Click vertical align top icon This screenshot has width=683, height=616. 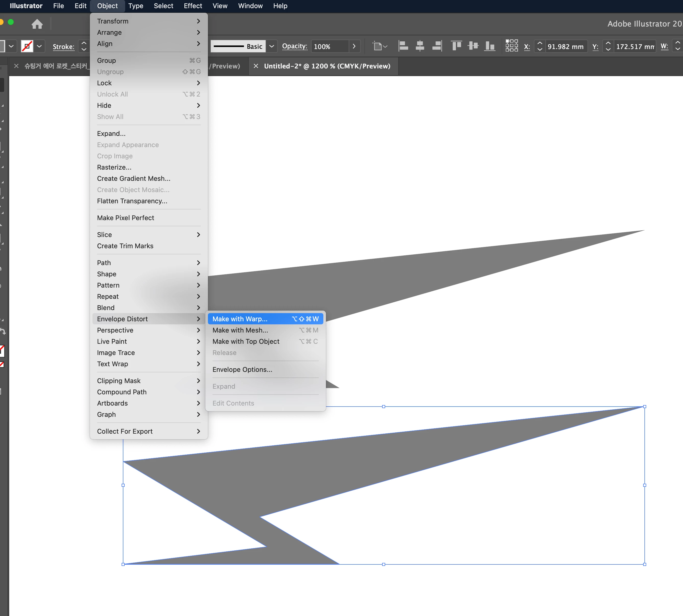[x=456, y=46]
